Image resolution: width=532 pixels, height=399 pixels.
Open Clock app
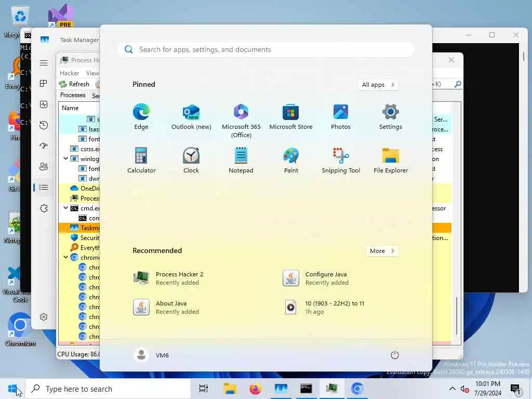pyautogui.click(x=191, y=161)
